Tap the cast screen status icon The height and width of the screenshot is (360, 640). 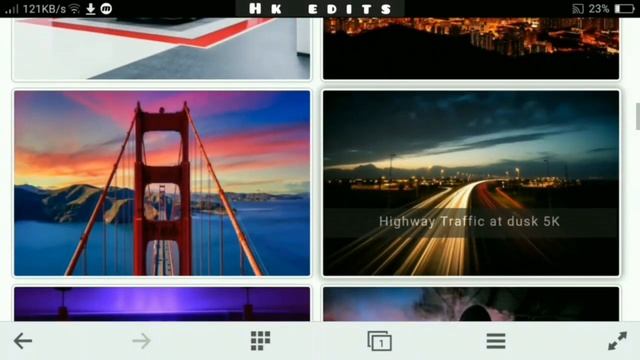tap(578, 9)
